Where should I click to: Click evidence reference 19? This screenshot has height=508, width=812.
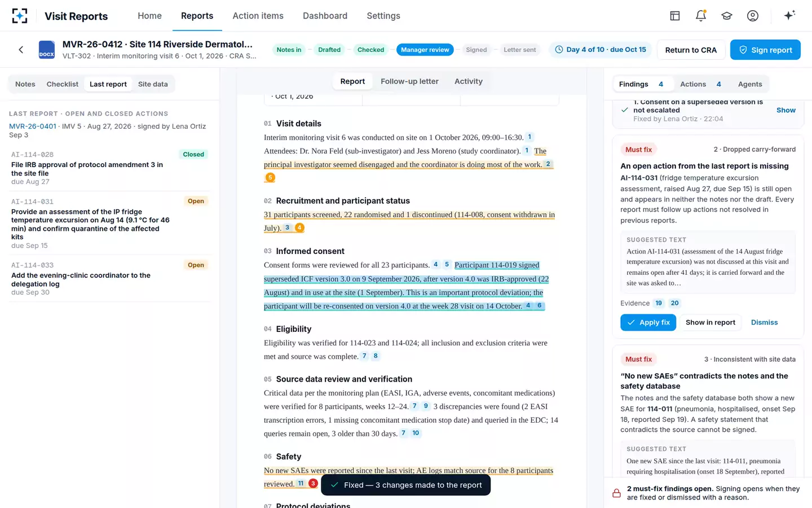[x=659, y=303]
